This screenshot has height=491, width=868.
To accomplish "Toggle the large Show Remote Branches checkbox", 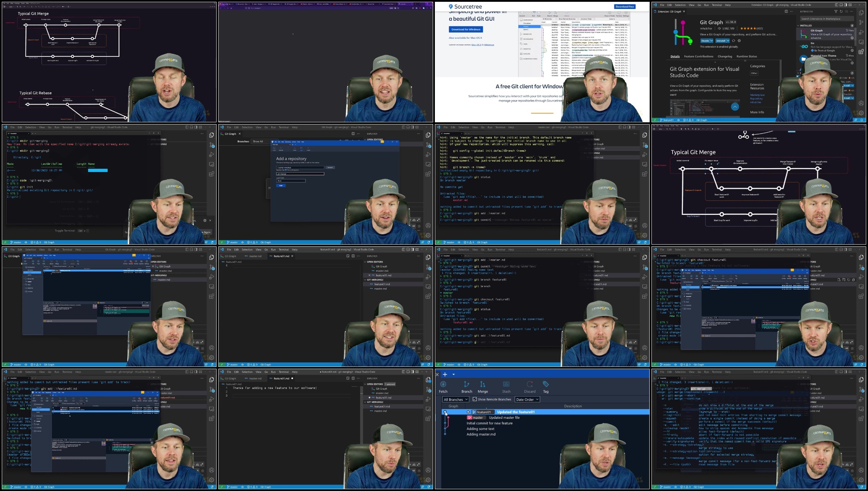I will pyautogui.click(x=475, y=399).
